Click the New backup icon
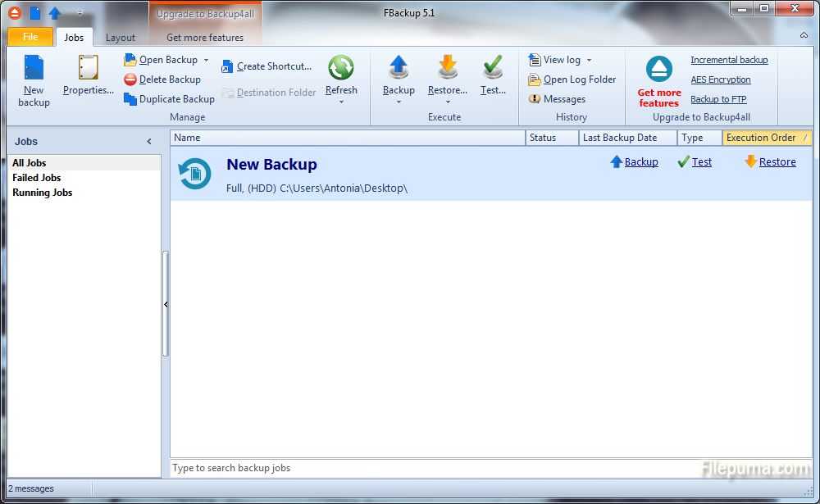Screen dimensions: 820x504 [34, 69]
